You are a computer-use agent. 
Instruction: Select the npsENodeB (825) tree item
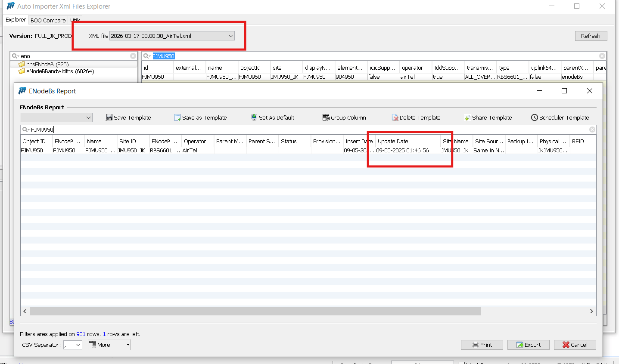click(x=47, y=64)
